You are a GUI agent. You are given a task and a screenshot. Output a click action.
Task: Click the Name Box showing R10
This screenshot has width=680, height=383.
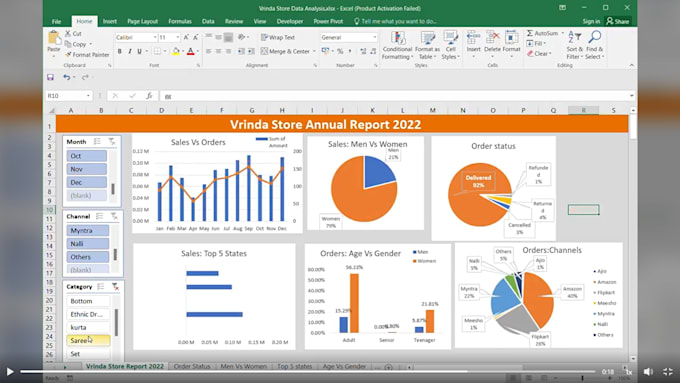(x=69, y=96)
